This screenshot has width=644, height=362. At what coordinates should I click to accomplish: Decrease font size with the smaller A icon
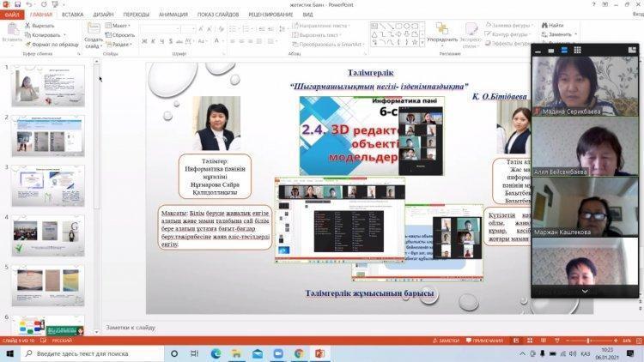tap(210, 29)
